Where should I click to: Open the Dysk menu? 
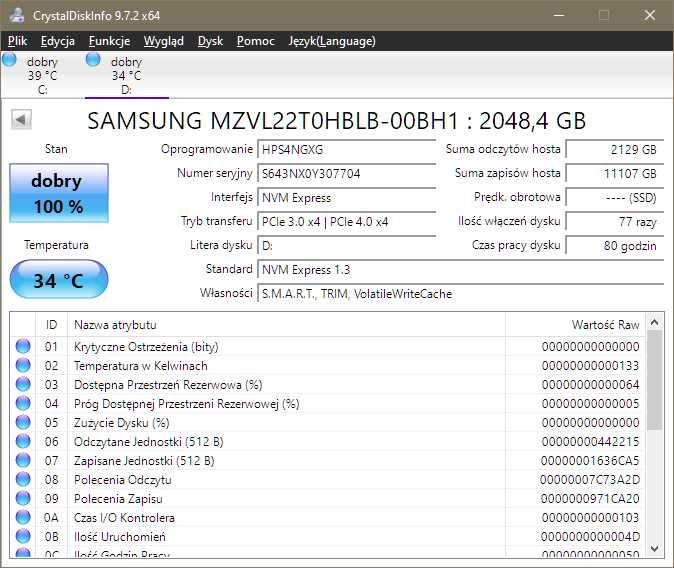(x=210, y=41)
